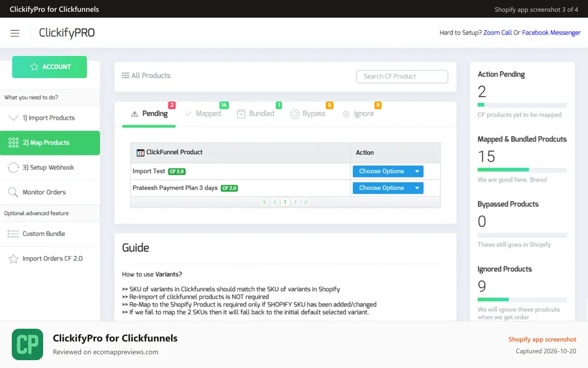The image size is (588, 368).
Task: Open Choose Options dropdown for Prateesh Payment Plan
Action: (x=388, y=188)
